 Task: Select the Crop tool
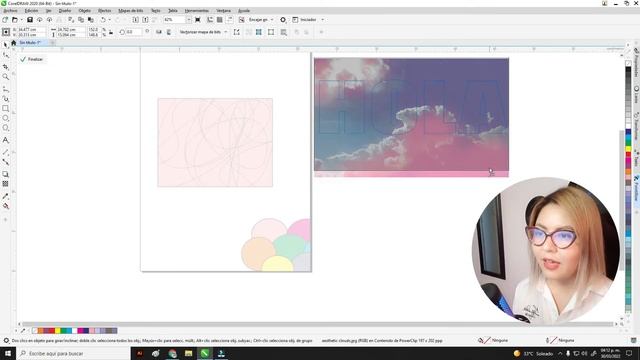(5, 67)
